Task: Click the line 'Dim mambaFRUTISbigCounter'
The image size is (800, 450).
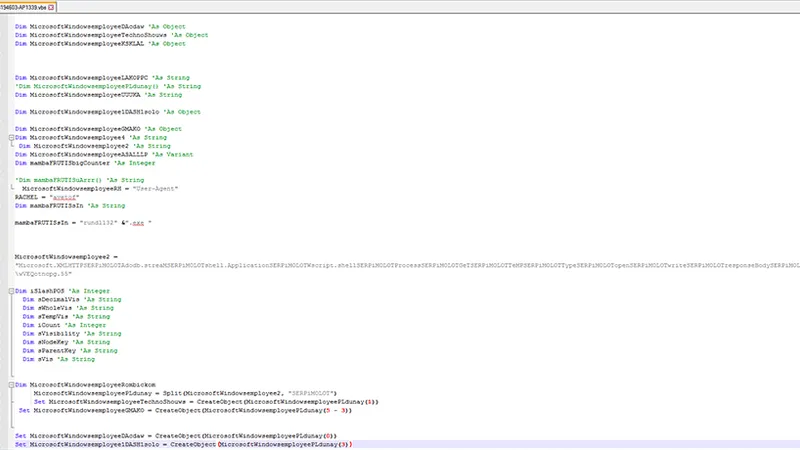Action: coord(85,163)
